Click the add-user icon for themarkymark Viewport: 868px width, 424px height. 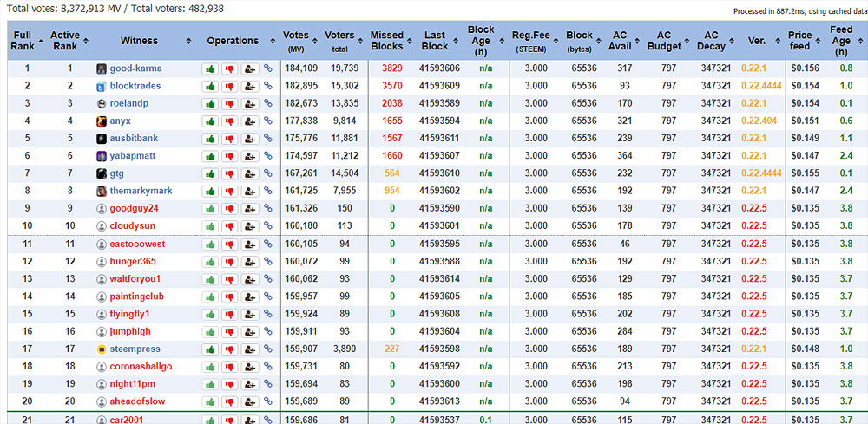tap(249, 191)
